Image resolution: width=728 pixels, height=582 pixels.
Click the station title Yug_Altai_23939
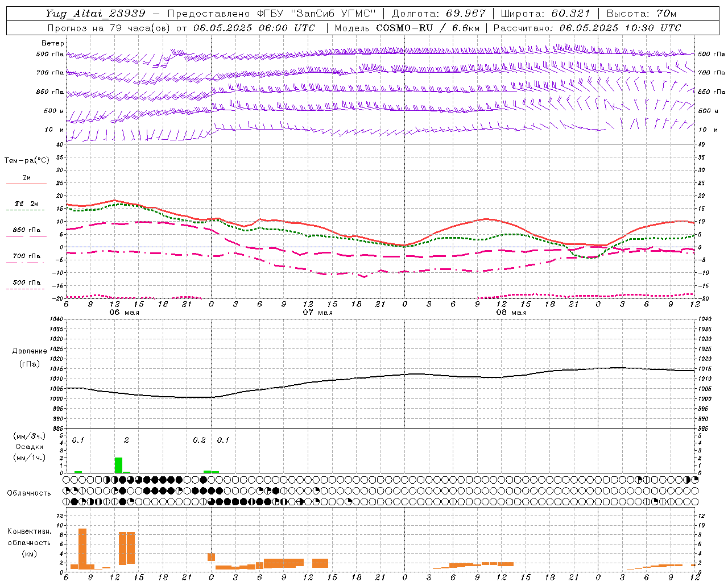point(96,14)
